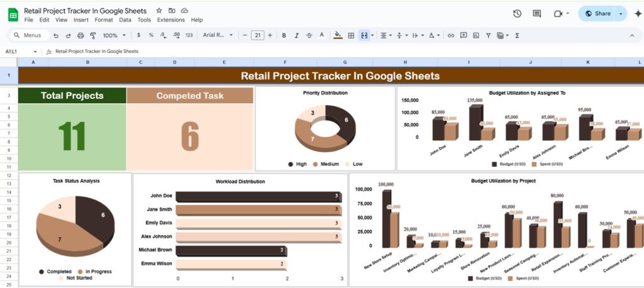The image size is (644, 288).
Task: Open share options dropdown arrow
Action: (x=621, y=14)
